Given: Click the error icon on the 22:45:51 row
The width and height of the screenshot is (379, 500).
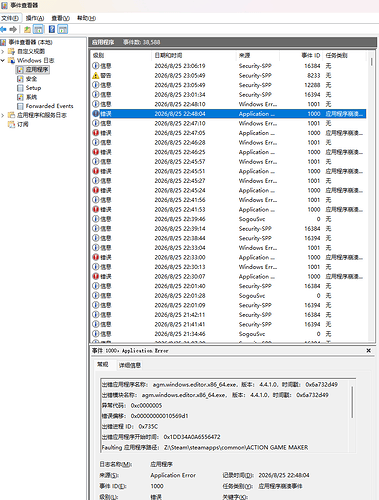Looking at the screenshot, I should click(96, 171).
